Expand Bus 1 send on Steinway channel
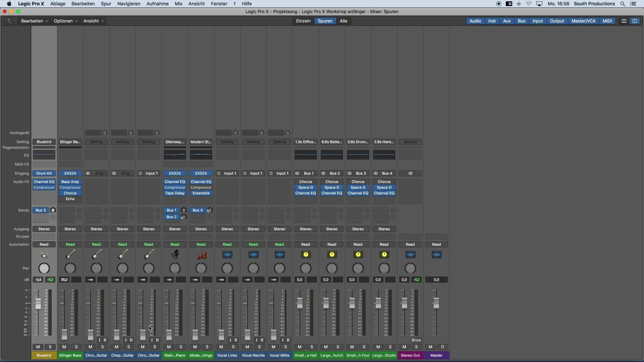Viewport: 644px width, 362px height. coord(172,210)
